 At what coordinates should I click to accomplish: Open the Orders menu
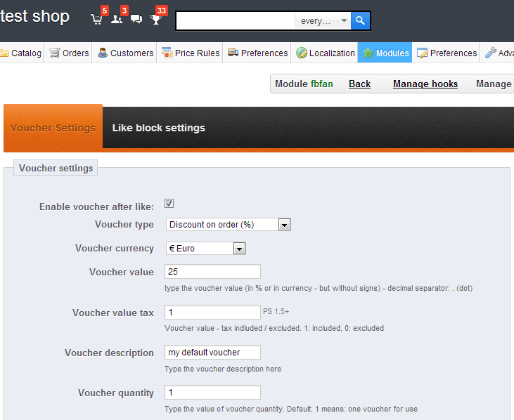tap(68, 53)
